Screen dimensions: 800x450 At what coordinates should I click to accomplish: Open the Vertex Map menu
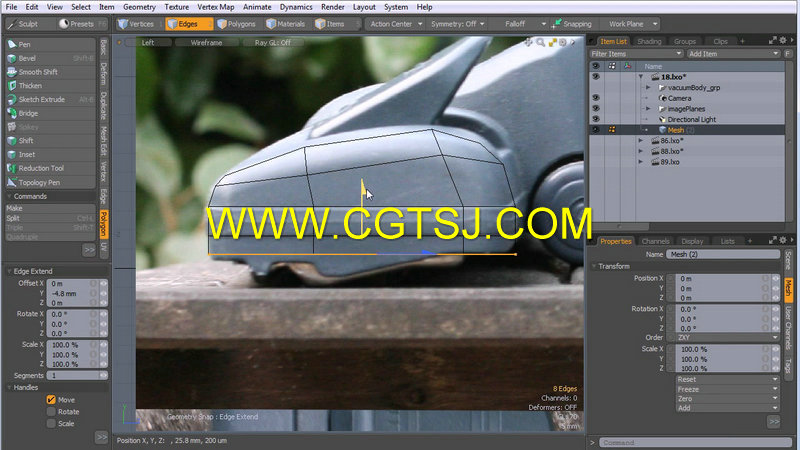click(215, 7)
